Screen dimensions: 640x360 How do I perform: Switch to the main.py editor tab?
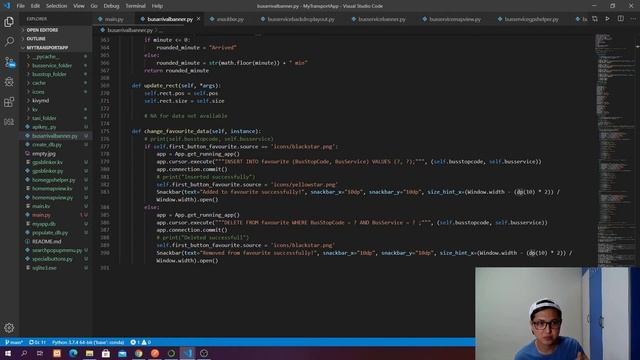coord(114,19)
